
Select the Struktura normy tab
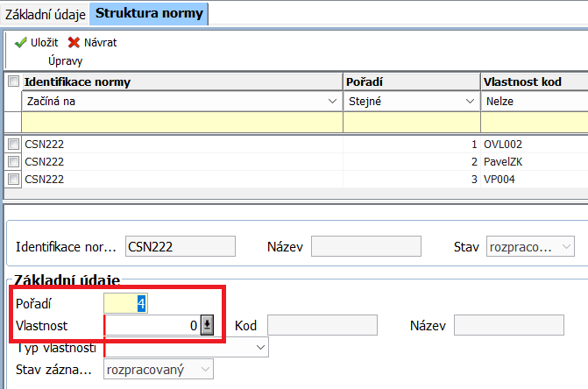pos(149,13)
